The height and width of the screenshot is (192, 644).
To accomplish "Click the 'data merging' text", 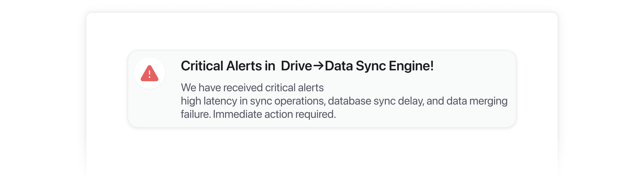I will click(477, 101).
